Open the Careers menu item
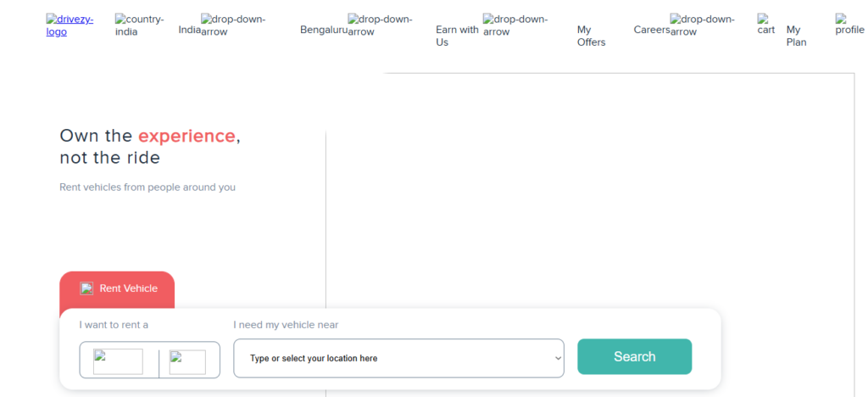Viewport: 868px width, 397px height. pos(651,30)
